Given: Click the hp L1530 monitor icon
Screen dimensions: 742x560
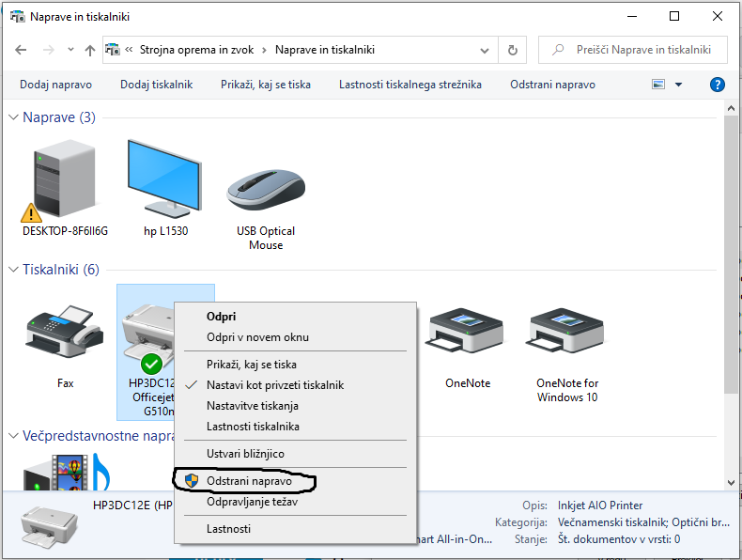Looking at the screenshot, I should [165, 180].
